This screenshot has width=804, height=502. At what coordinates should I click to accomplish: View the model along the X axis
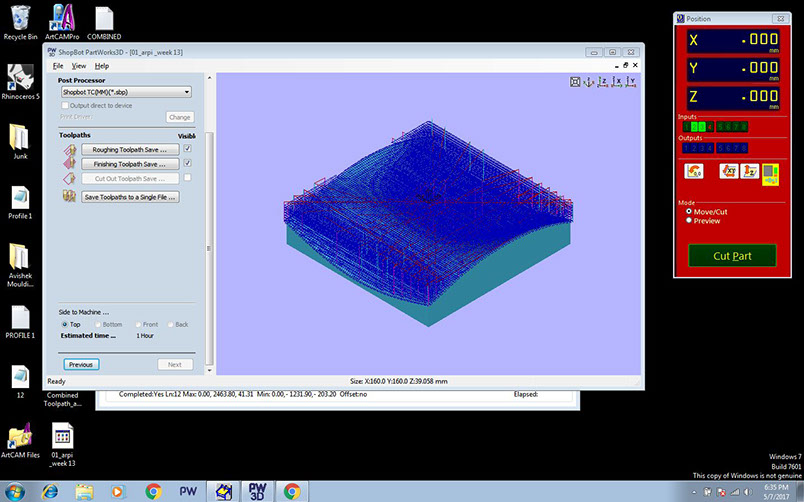coord(616,82)
